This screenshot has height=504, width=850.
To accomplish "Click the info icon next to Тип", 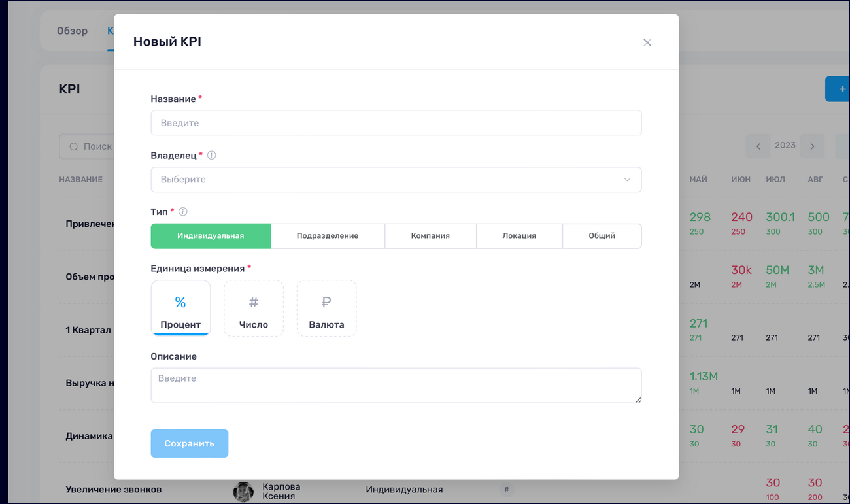I will click(x=183, y=211).
